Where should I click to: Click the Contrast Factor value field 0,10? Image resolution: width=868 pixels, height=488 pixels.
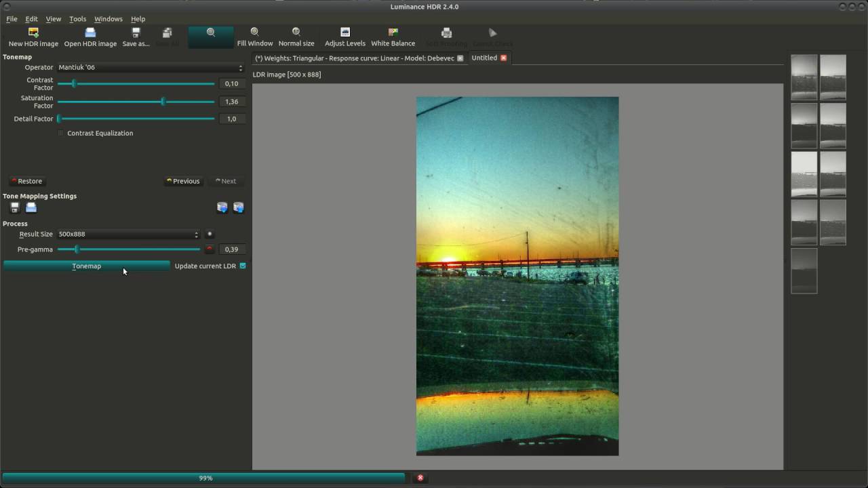pyautogui.click(x=232, y=84)
